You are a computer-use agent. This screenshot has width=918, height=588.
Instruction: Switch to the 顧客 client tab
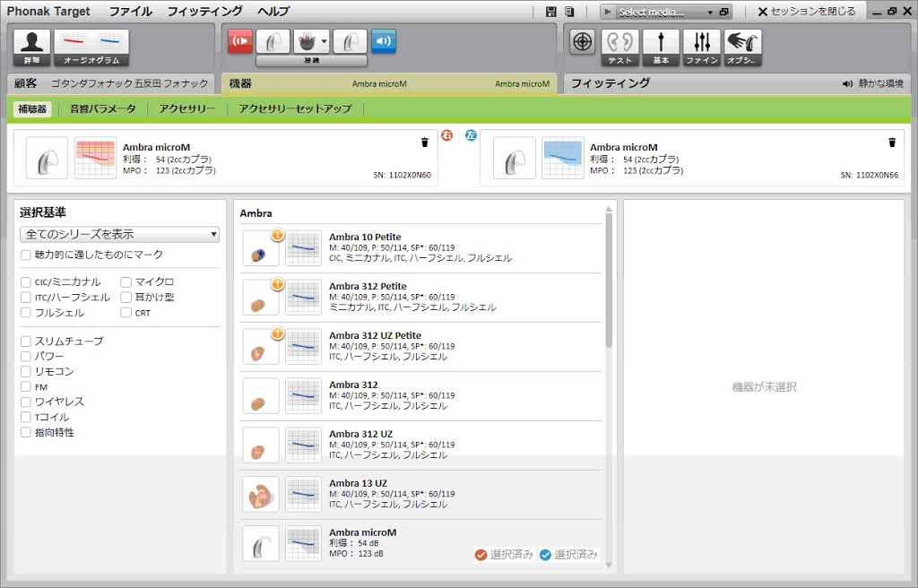(110, 83)
